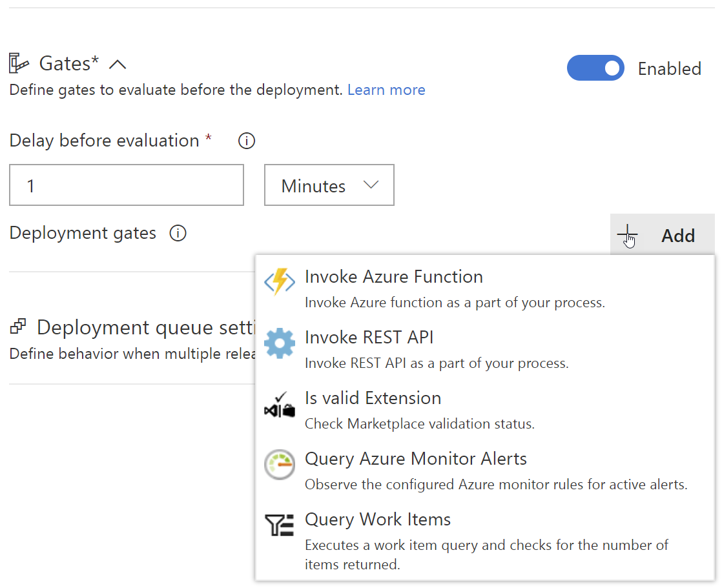This screenshot has width=722, height=588.
Task: Select Is valid Extension gate
Action: coord(485,410)
